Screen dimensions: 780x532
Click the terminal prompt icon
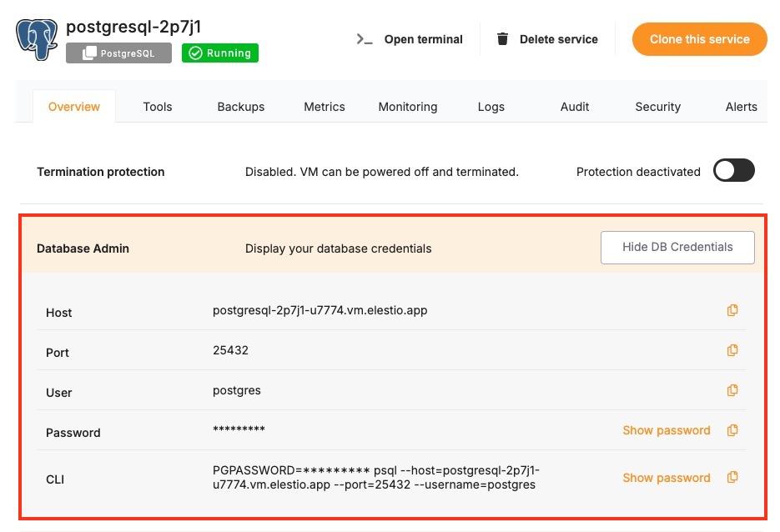click(364, 38)
